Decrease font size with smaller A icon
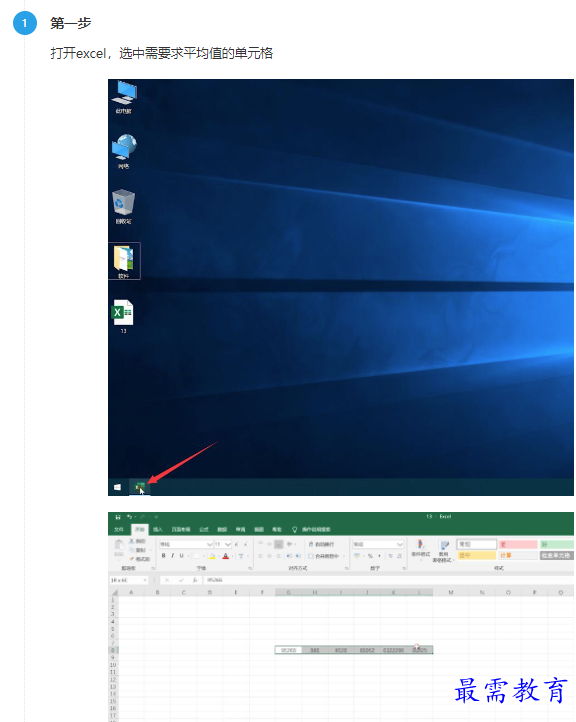 (246, 544)
